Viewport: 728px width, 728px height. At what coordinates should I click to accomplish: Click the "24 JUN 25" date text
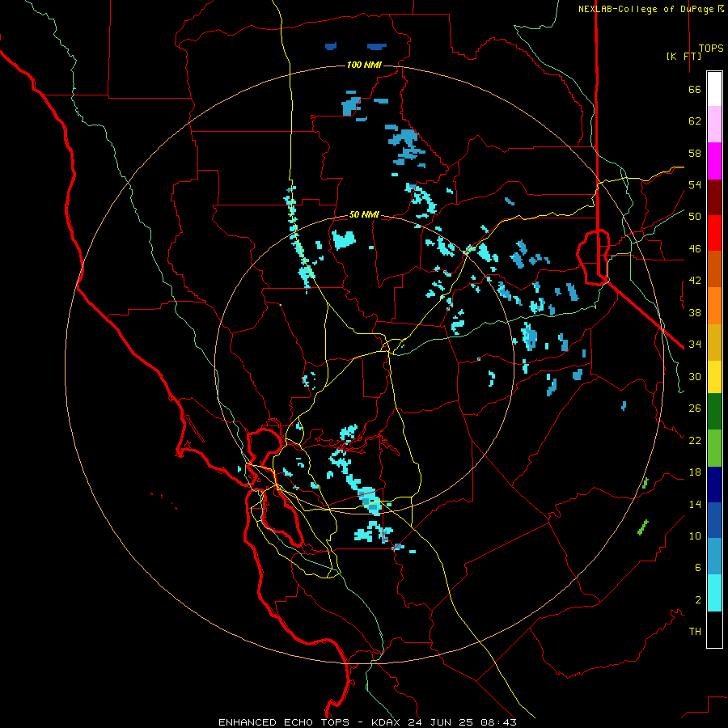coord(440,722)
